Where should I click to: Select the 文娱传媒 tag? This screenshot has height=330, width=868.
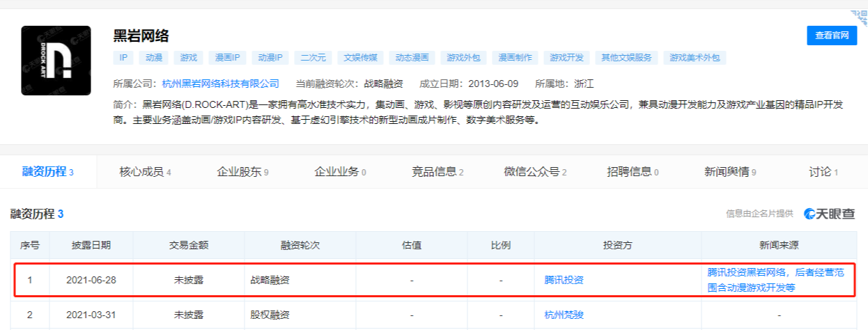click(359, 58)
